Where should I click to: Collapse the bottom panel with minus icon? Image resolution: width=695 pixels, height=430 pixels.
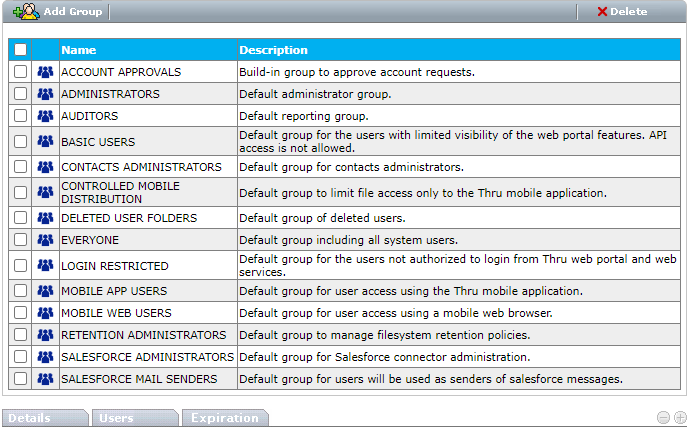(x=663, y=418)
